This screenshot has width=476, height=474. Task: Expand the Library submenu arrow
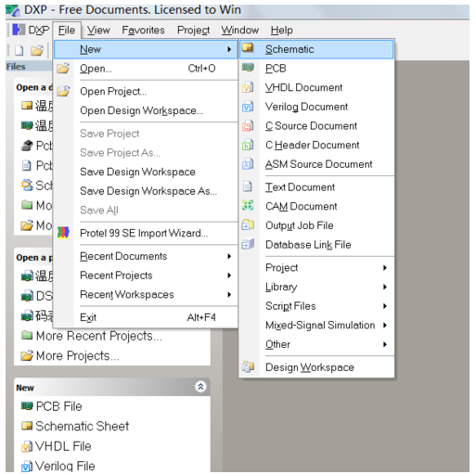385,287
